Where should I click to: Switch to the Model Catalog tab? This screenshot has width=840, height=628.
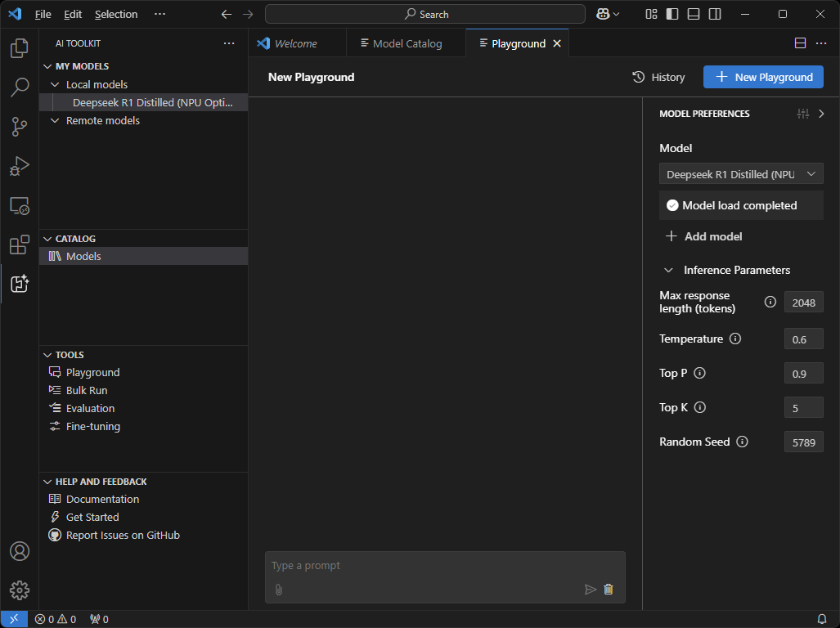point(407,43)
